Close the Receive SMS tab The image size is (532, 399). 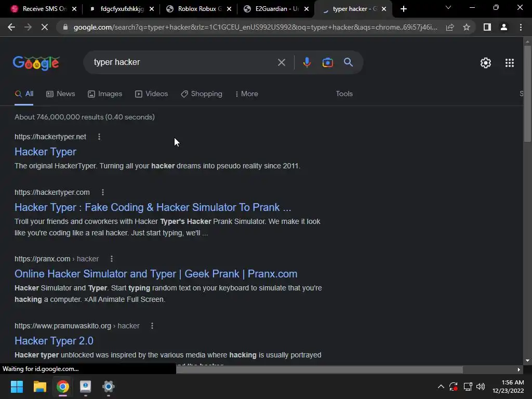(x=74, y=9)
